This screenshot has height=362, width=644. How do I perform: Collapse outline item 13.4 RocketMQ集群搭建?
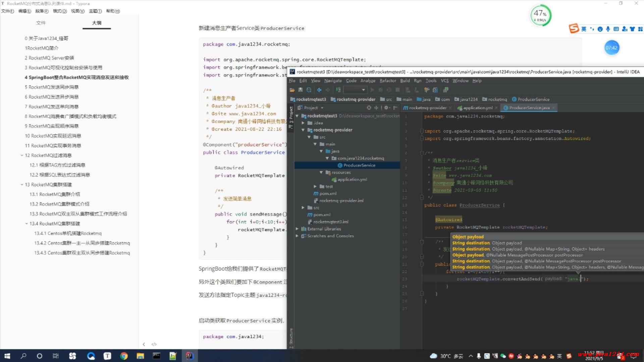click(26, 223)
